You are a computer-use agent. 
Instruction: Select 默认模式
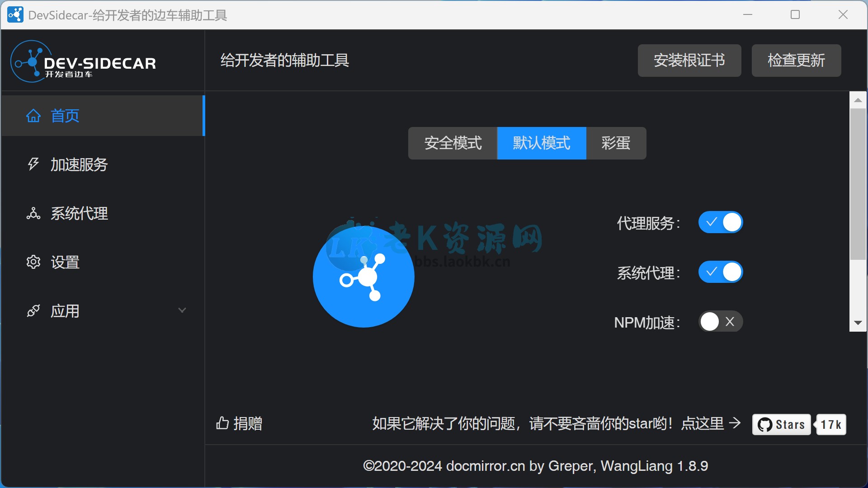[x=542, y=143]
